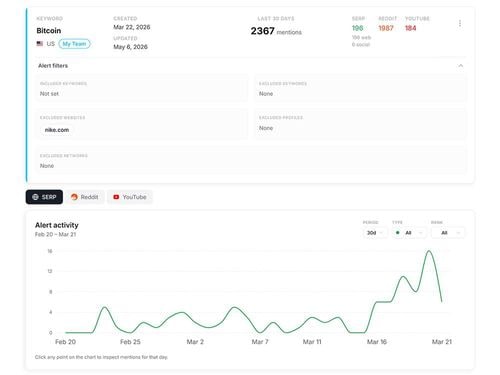
Task: Click the nike.com excluded website chip
Action: click(x=57, y=130)
